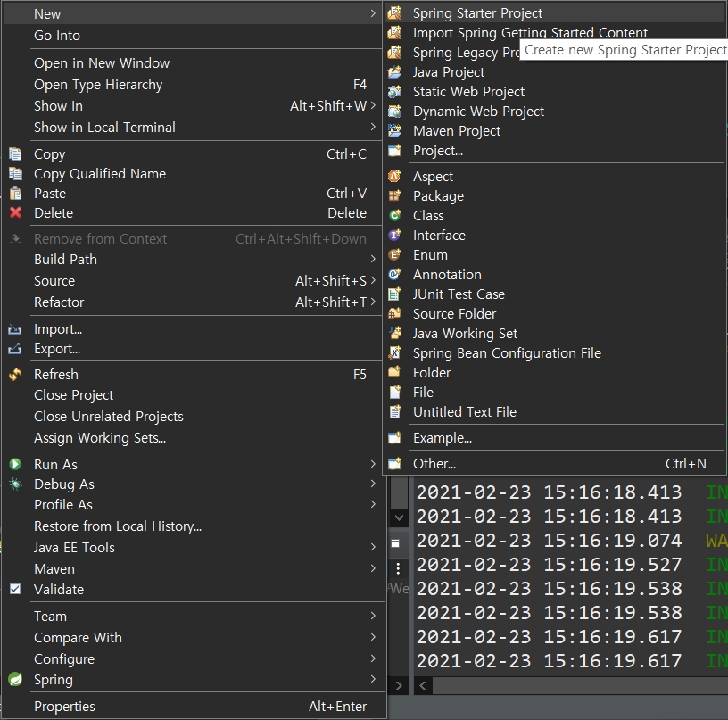Viewport: 728px width, 720px height.
Task: Click the Paste icon
Action: click(x=15, y=193)
